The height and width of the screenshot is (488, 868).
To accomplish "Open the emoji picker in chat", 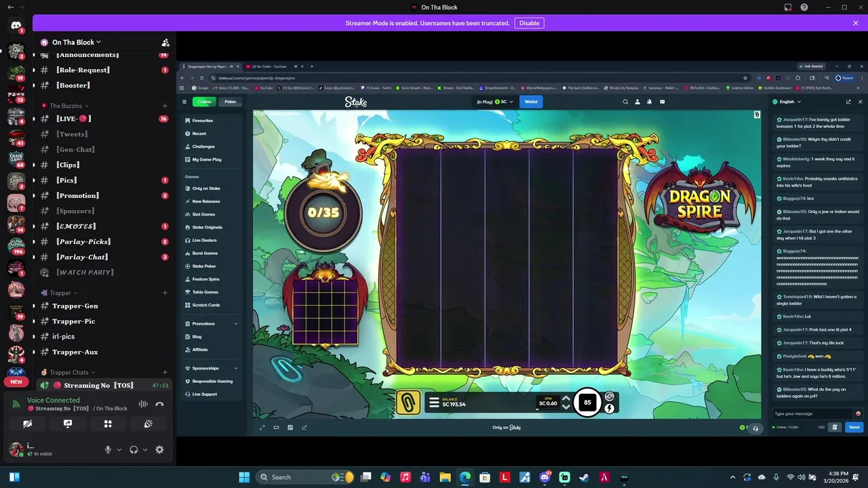I will pos(858,413).
